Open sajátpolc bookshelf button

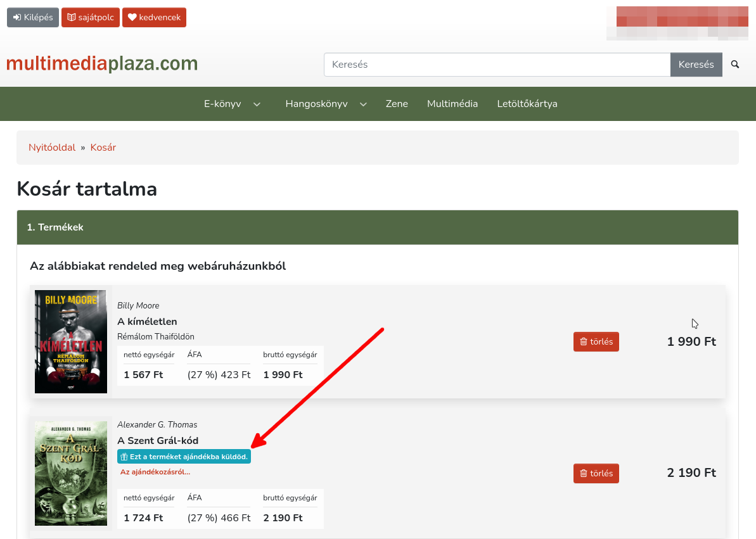91,18
